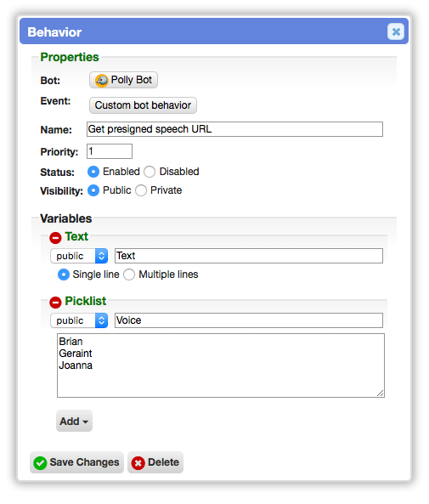This screenshot has height=504, width=429.
Task: Click the green checkmark save icon
Action: (x=40, y=463)
